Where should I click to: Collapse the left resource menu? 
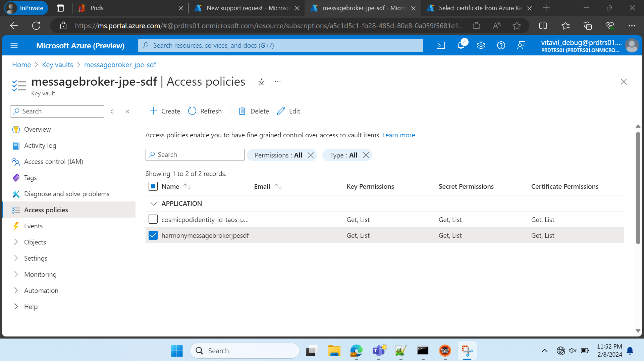click(x=127, y=111)
